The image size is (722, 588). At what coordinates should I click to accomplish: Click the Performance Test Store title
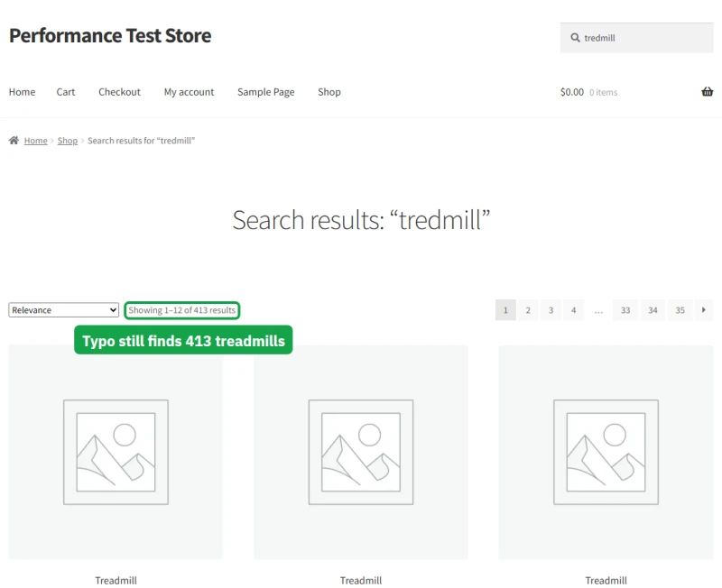pos(110,35)
